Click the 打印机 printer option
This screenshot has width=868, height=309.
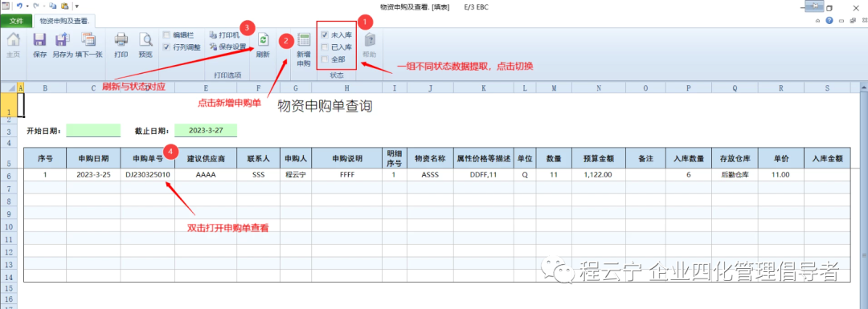[224, 35]
